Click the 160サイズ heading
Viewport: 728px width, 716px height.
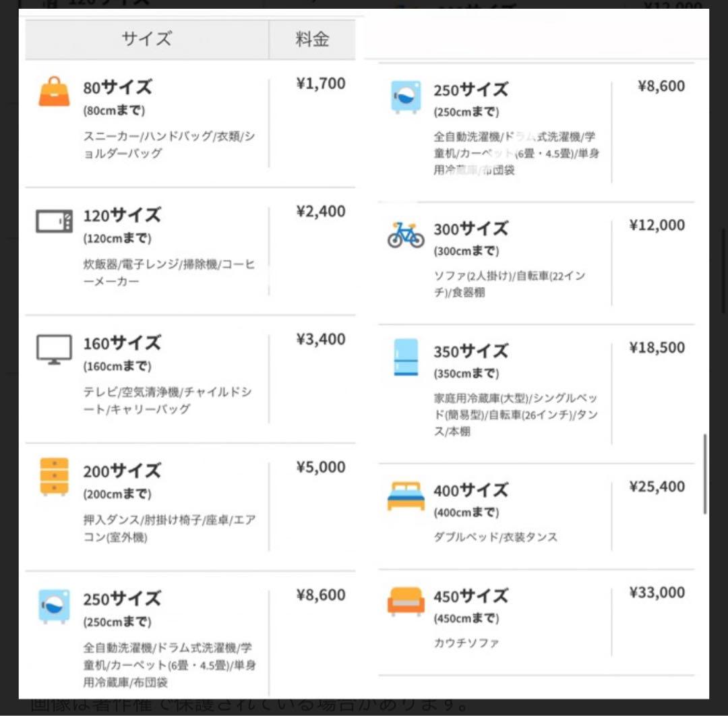(x=122, y=343)
